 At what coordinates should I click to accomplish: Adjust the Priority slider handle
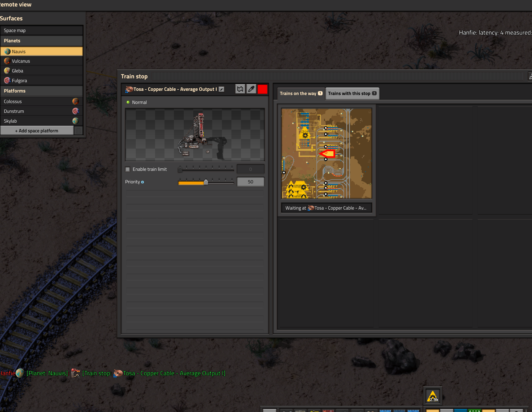tap(206, 182)
